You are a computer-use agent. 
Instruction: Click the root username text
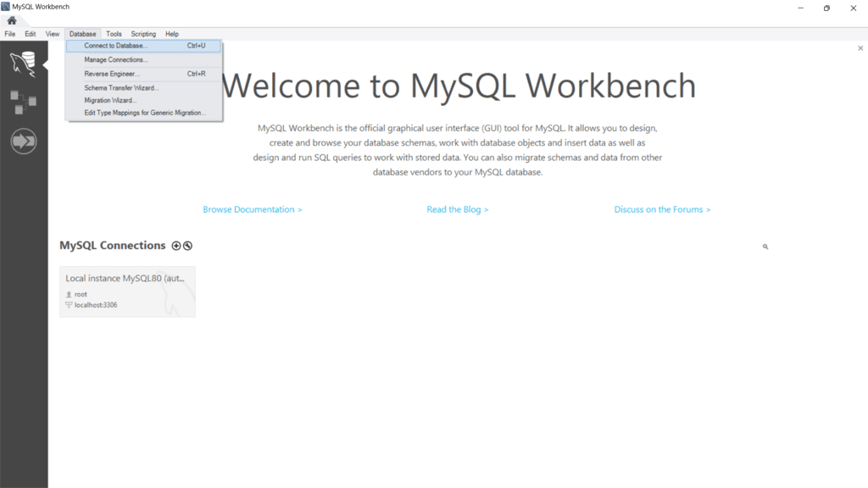pyautogui.click(x=81, y=294)
